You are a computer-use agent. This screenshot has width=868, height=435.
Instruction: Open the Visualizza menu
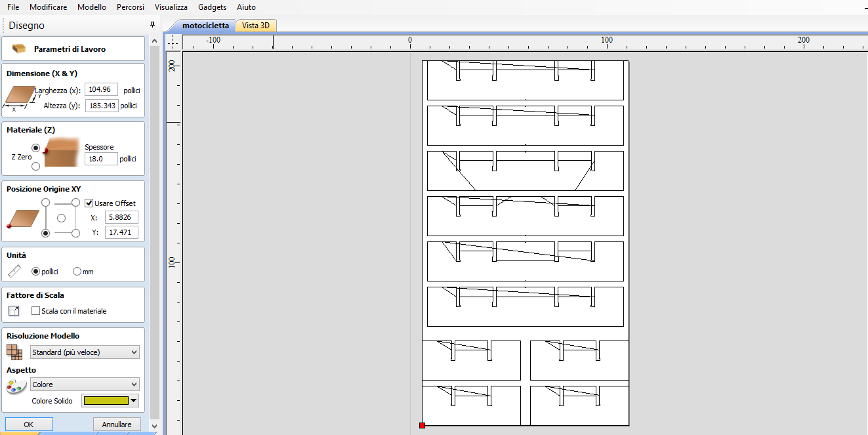pos(171,7)
